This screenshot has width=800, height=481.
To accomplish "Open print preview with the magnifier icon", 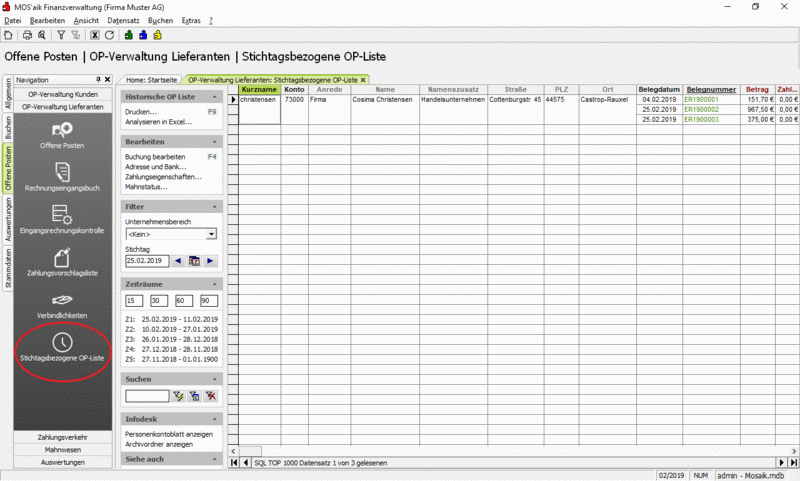I will (x=42, y=35).
